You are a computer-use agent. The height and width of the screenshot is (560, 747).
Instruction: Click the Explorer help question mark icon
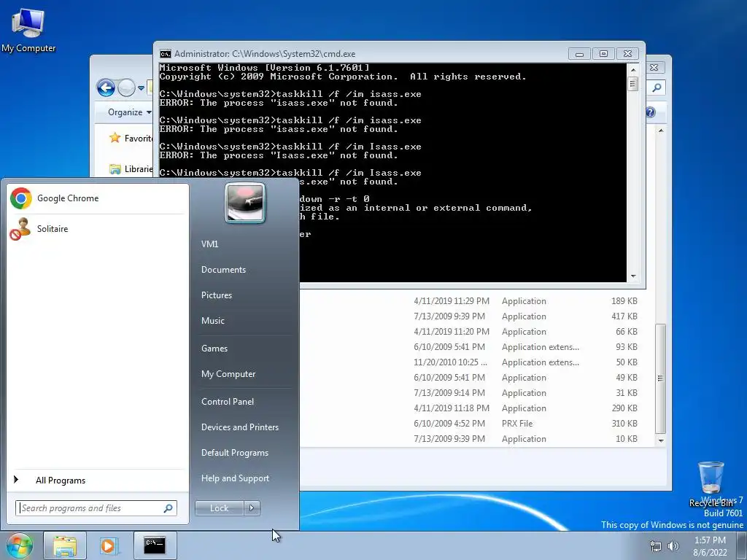[x=651, y=112]
